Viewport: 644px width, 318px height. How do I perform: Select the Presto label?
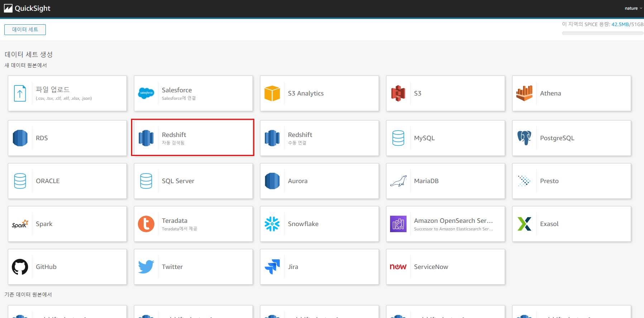coord(549,181)
